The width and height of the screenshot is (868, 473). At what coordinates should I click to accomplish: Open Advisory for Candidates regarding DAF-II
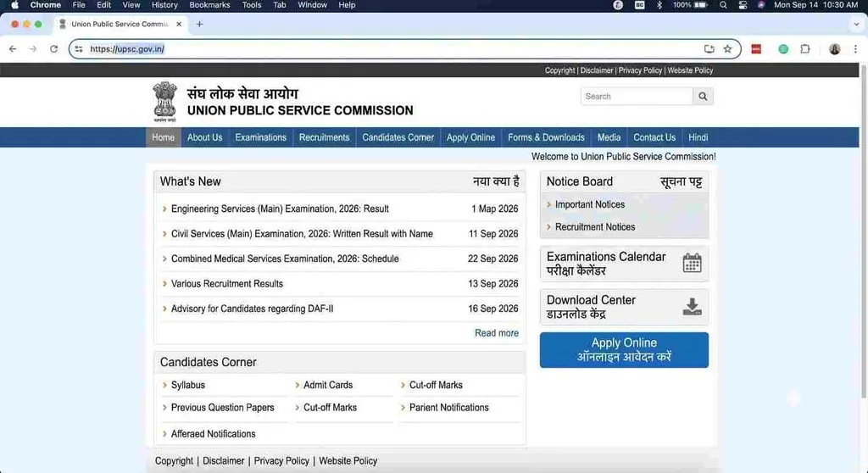coord(252,309)
